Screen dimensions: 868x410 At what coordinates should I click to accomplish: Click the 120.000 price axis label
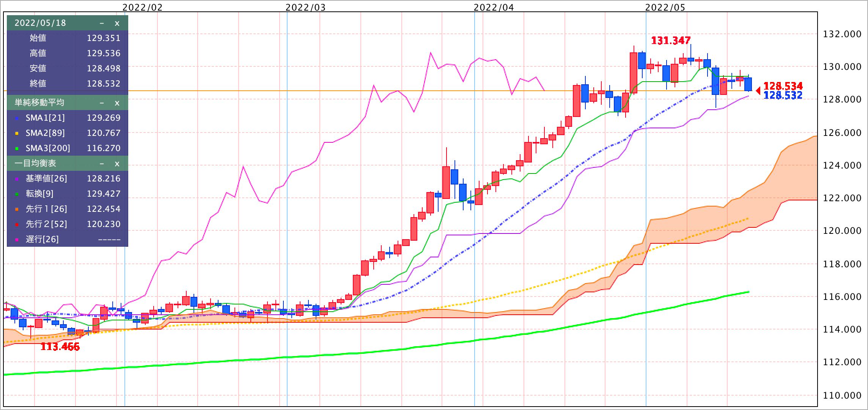[x=842, y=231]
